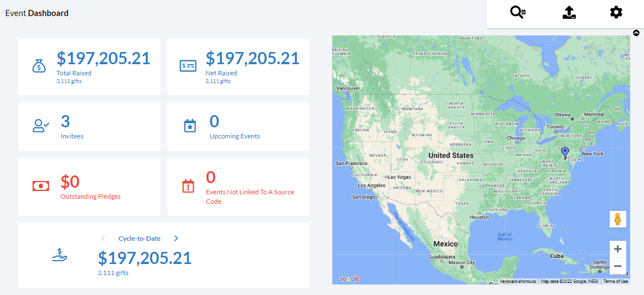Screen dimensions: 644x295
Task: Select the Invitees person icon
Action: click(40, 125)
